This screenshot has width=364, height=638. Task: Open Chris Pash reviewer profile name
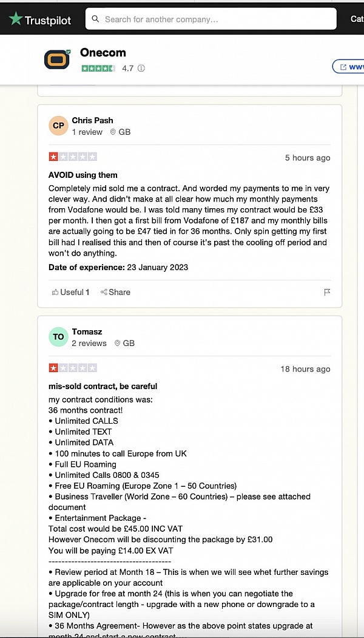pyautogui.click(x=92, y=120)
